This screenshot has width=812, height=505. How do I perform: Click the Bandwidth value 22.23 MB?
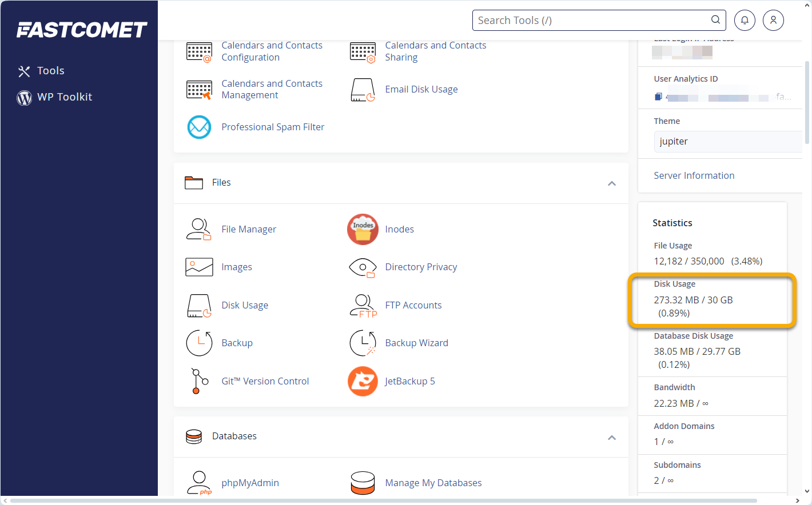pyautogui.click(x=674, y=403)
